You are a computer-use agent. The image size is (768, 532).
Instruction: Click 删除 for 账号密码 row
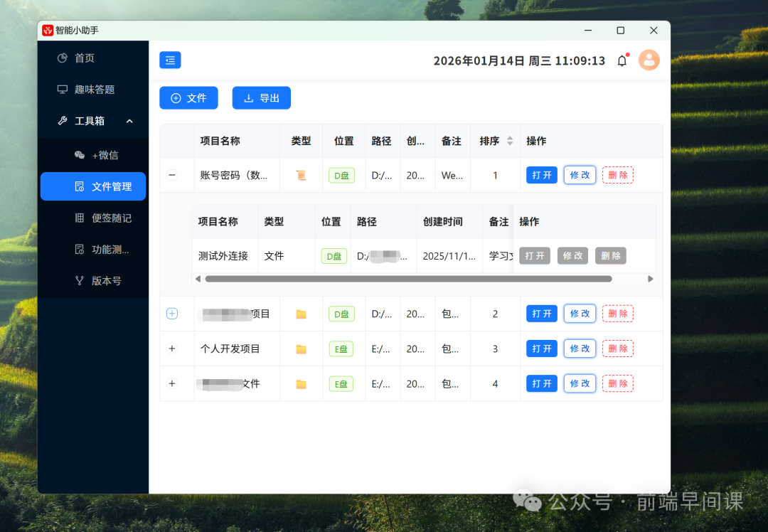[x=618, y=175]
